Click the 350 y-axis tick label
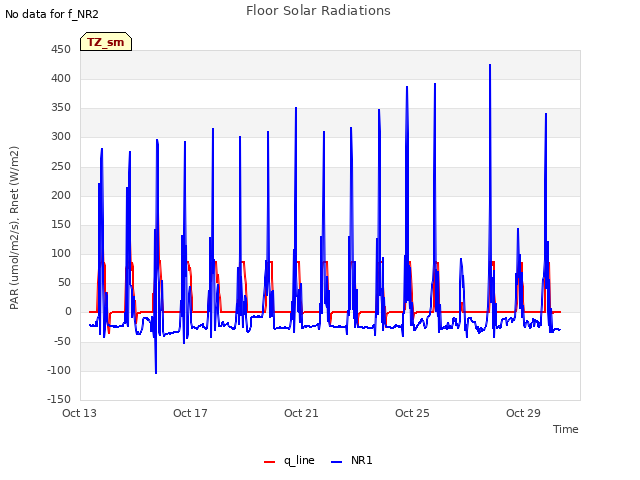Screen dimensions: 640x480 pos(61,108)
